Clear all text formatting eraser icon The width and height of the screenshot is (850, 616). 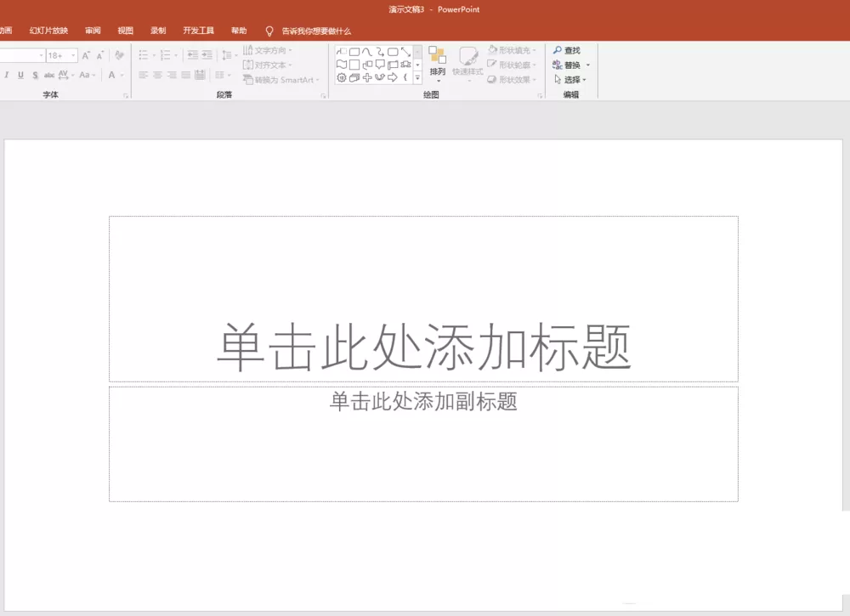119,55
